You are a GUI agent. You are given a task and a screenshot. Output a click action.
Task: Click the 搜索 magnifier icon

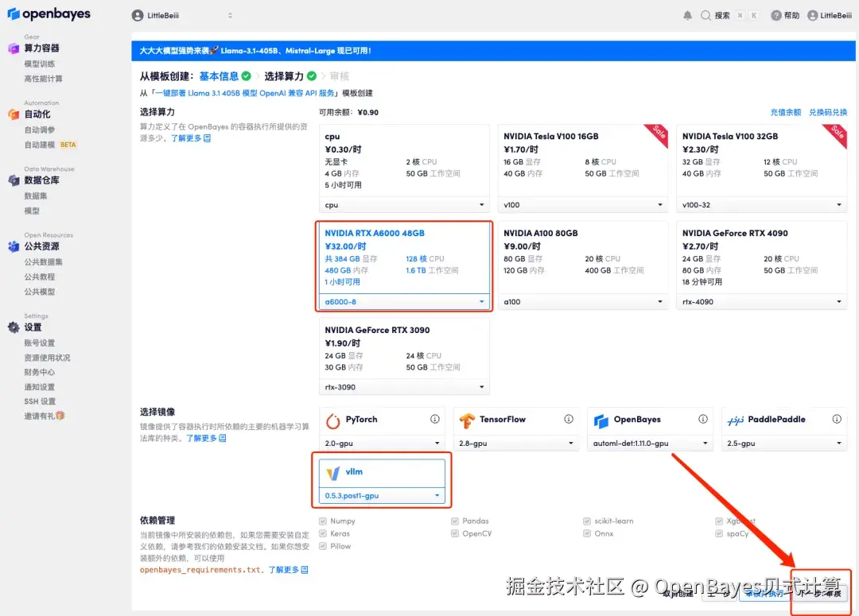pos(705,15)
